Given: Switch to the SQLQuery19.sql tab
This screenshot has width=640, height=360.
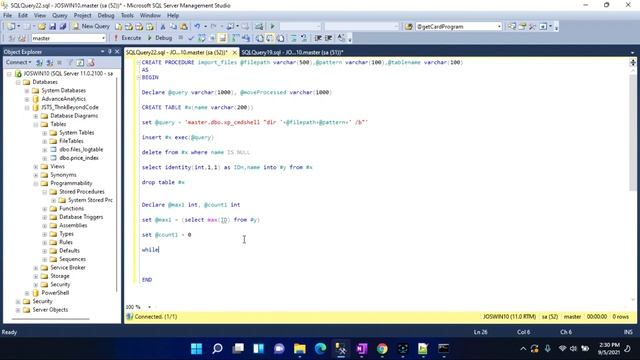Looking at the screenshot, I should pos(292,52).
